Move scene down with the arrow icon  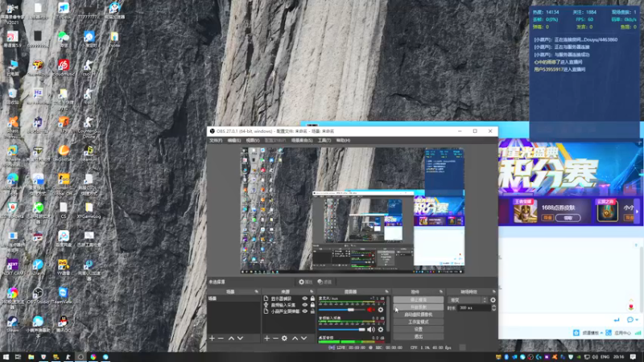240,338
